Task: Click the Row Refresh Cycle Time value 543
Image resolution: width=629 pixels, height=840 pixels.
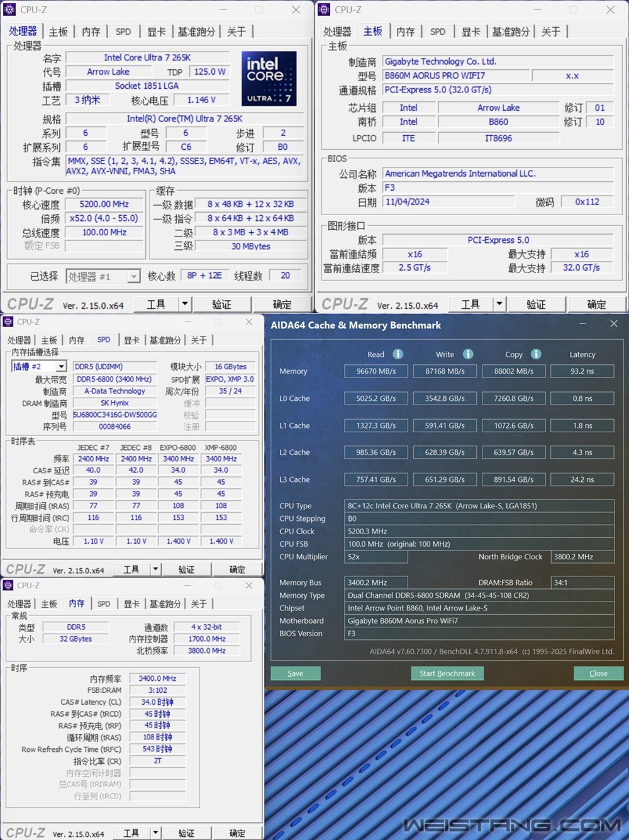Action: pos(157,749)
